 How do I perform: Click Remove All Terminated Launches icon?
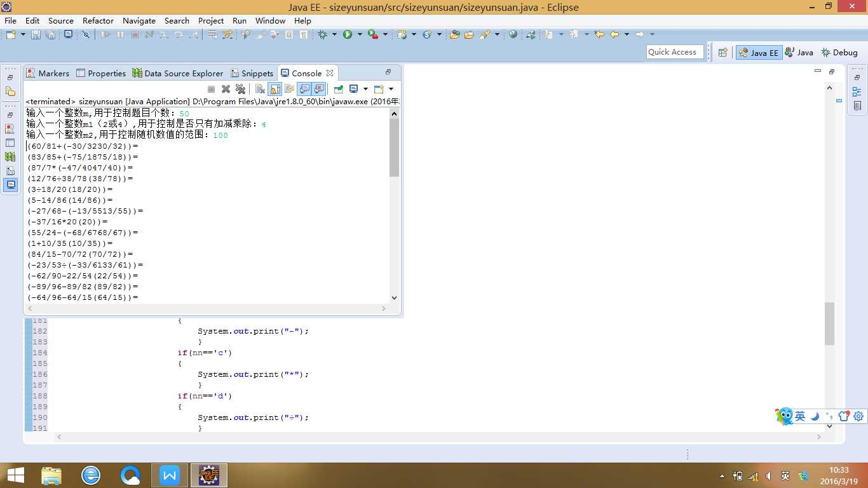(240, 89)
